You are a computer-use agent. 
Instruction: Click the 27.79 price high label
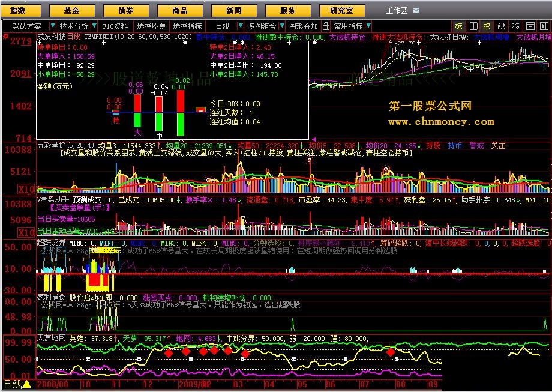tap(406, 44)
